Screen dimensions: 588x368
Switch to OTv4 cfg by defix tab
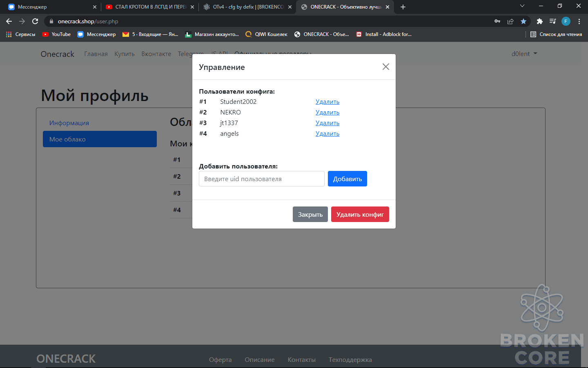coord(247,7)
